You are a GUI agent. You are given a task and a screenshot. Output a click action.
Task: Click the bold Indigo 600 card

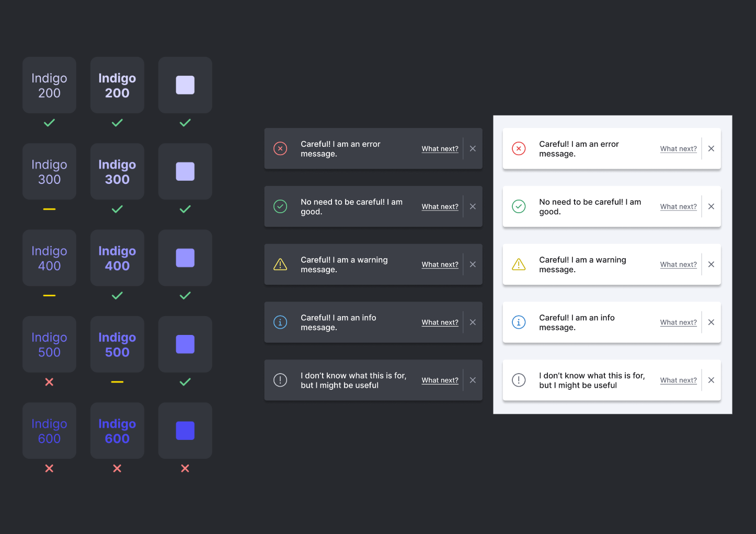pyautogui.click(x=117, y=431)
